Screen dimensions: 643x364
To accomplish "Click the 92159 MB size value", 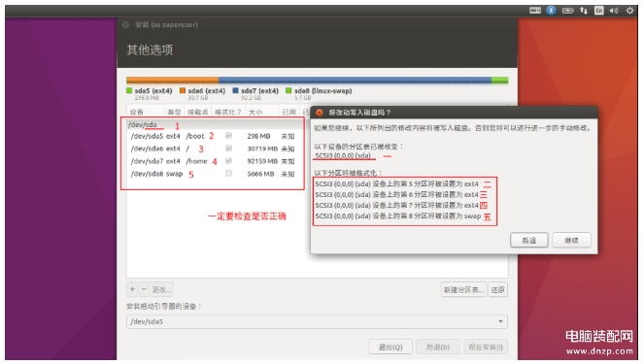I will tap(262, 161).
